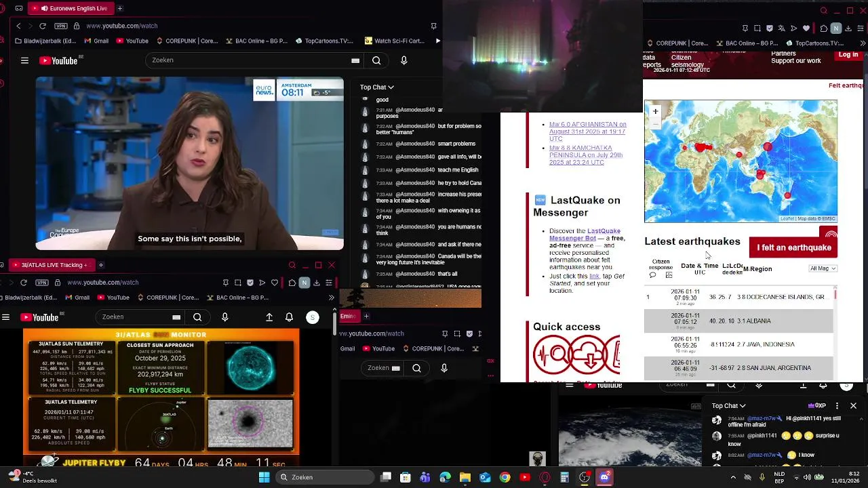The image size is (868, 488).
Task: Expand Top Chat dropdown in bottom-right chat
Action: pos(729,406)
